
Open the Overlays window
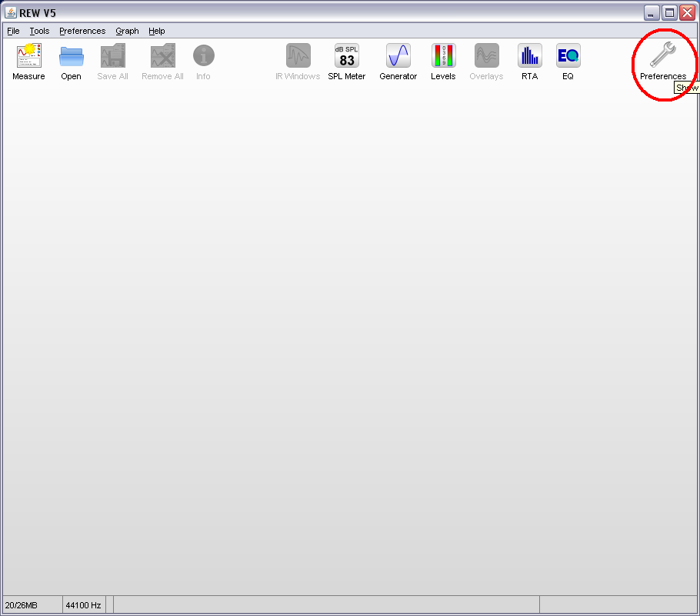(x=486, y=56)
